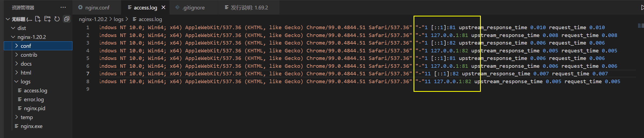Click 'Chrome/99.0.4844.51' on line 5
This screenshot has height=138, width=644.
(336, 58)
